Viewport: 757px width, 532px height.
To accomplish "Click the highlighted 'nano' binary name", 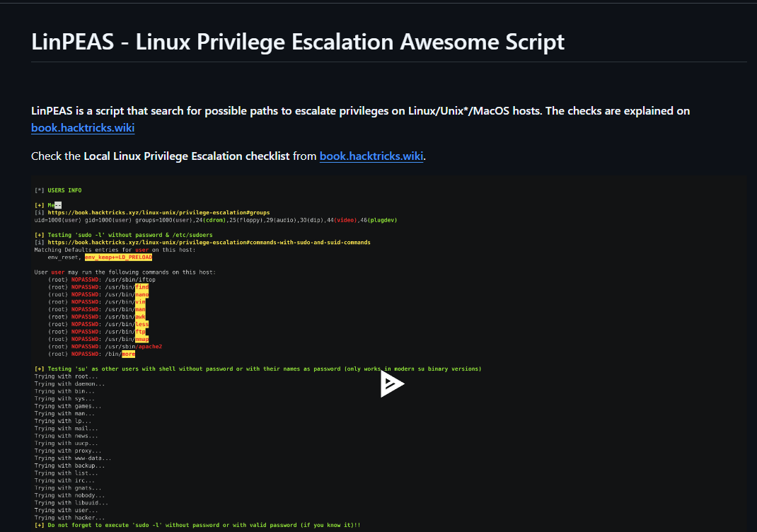I will pos(141,294).
